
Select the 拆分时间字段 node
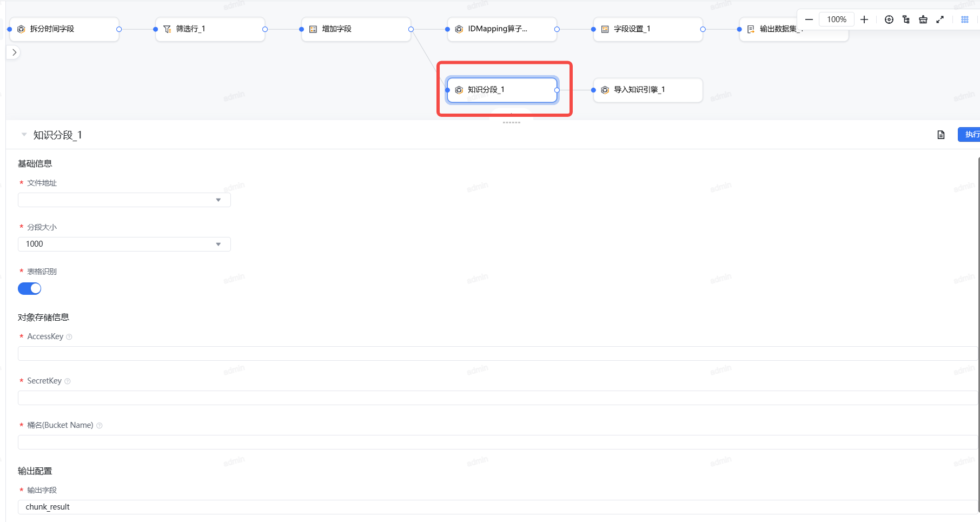coord(64,29)
